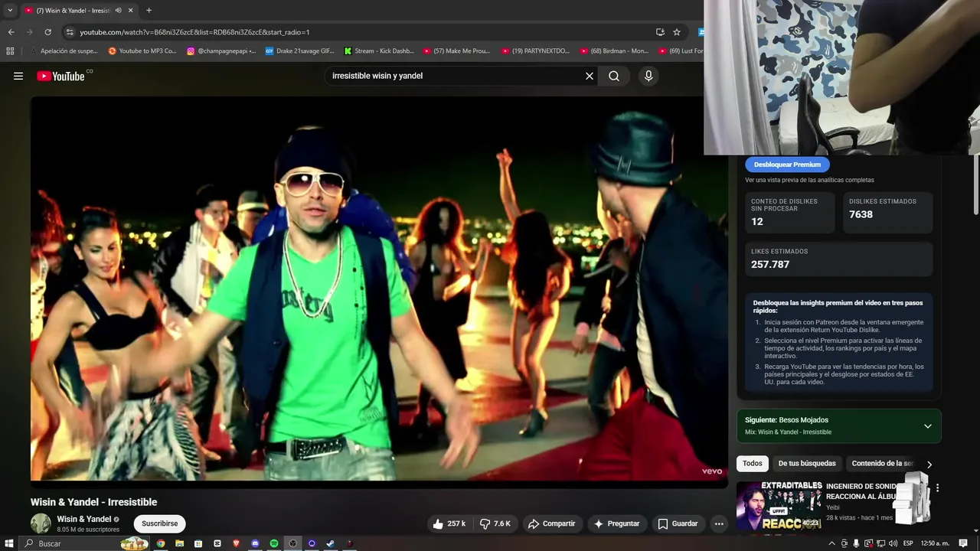Open the Apelación de suspensión bookmark
Screen dimensions: 980x551
pyautogui.click(x=64, y=51)
